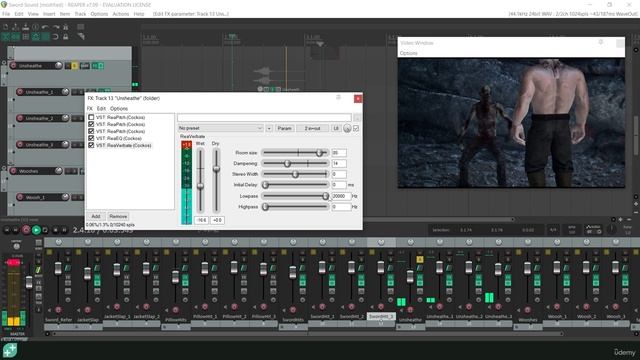Click the FX comment text field
640x360 pixels.
click(x=264, y=118)
